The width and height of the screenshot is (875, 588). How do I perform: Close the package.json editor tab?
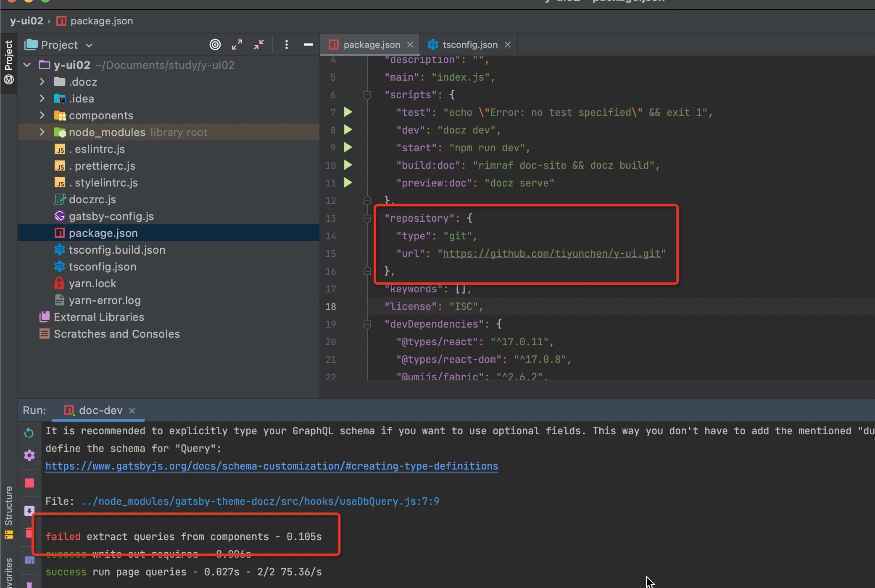(x=410, y=45)
